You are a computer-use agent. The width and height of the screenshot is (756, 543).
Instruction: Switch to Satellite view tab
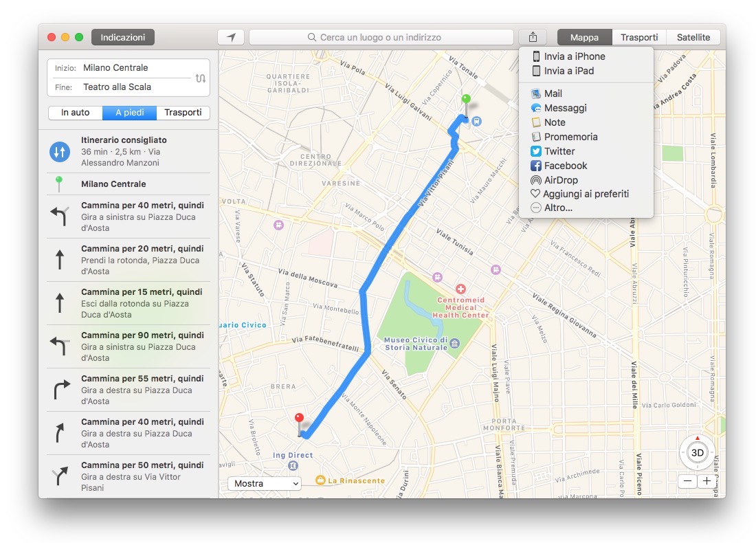point(693,37)
